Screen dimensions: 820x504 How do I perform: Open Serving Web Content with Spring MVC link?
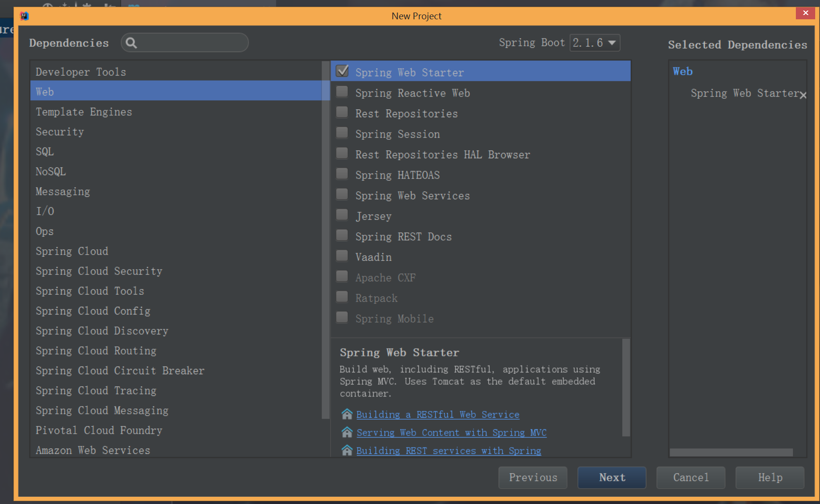[451, 433]
